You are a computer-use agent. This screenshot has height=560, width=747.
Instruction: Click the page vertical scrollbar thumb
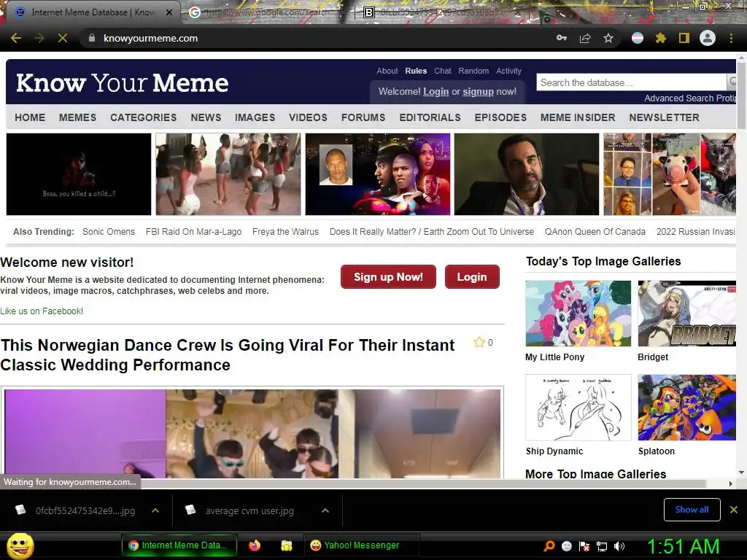point(741,96)
